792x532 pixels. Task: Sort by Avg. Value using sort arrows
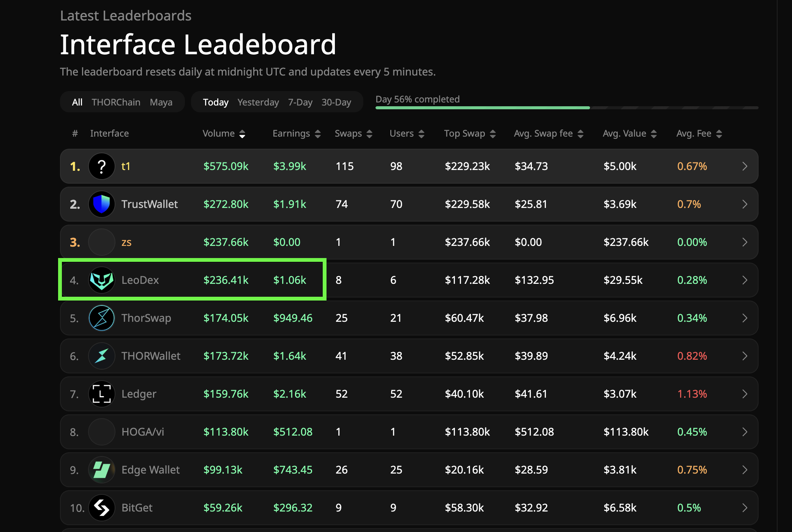654,134
